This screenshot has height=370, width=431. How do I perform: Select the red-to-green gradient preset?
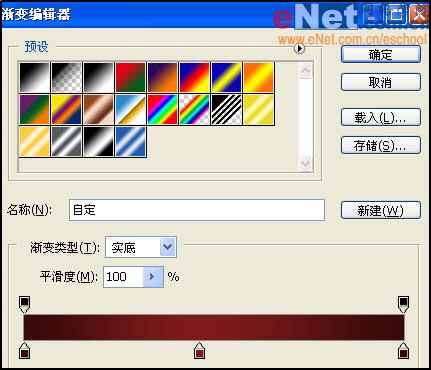(x=130, y=77)
